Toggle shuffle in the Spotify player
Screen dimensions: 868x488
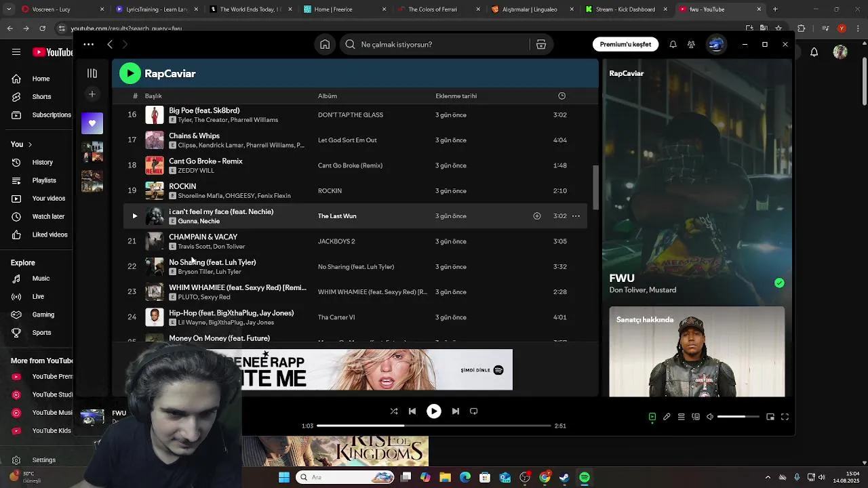(394, 411)
